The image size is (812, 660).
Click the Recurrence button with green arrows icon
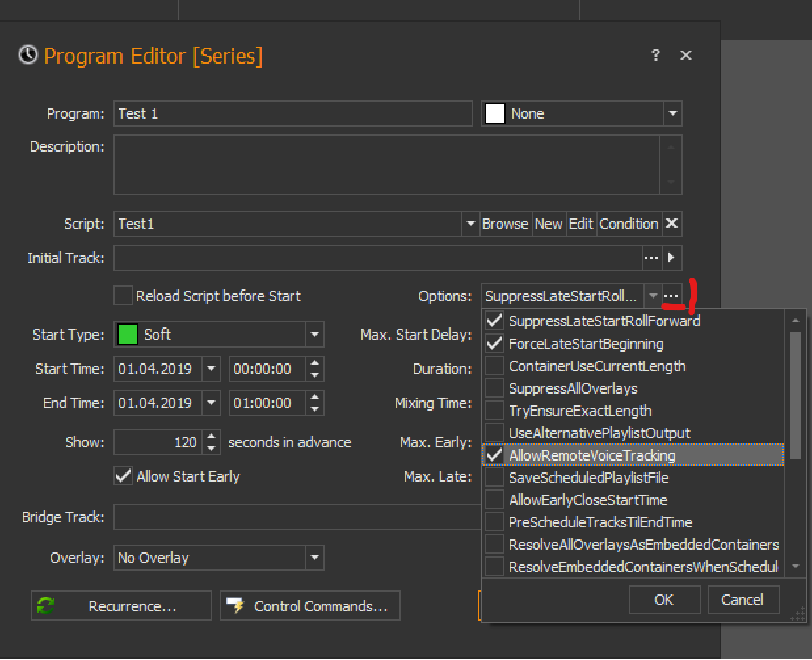(x=121, y=606)
